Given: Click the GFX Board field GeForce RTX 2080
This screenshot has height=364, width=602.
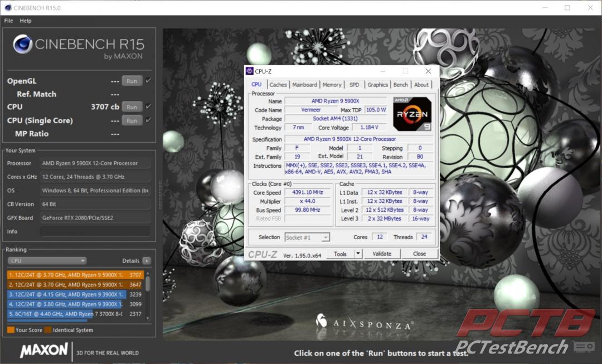Looking at the screenshot, I should (95, 218).
